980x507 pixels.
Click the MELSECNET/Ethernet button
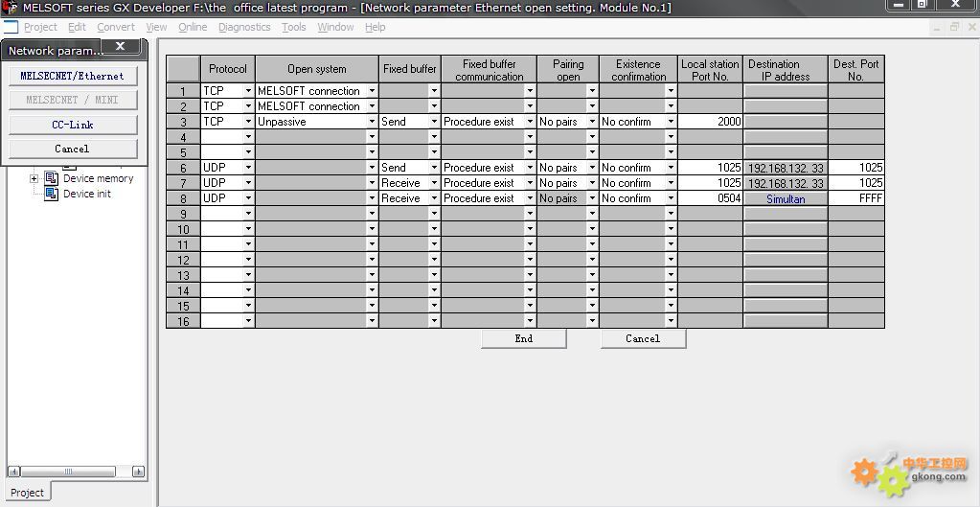[73, 76]
